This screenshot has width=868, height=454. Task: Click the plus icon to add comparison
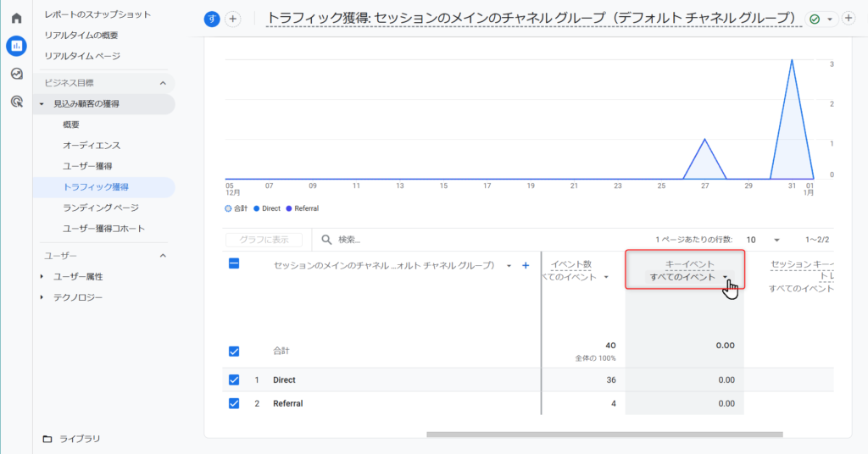tap(233, 19)
